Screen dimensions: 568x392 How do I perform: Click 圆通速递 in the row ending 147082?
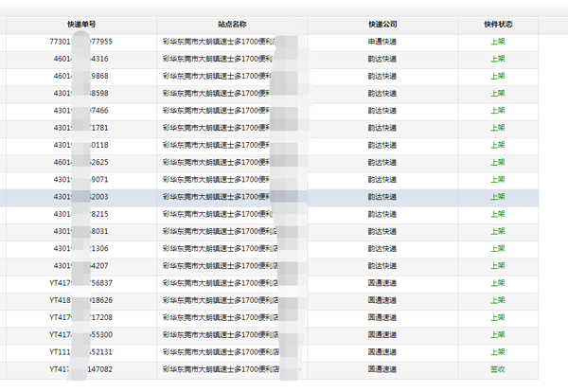click(x=382, y=369)
